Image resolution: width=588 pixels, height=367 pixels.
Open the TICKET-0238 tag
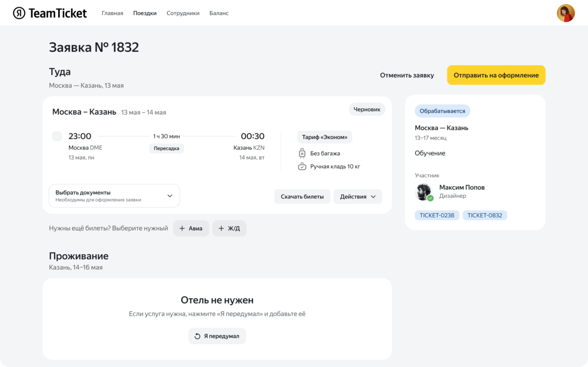coord(437,215)
